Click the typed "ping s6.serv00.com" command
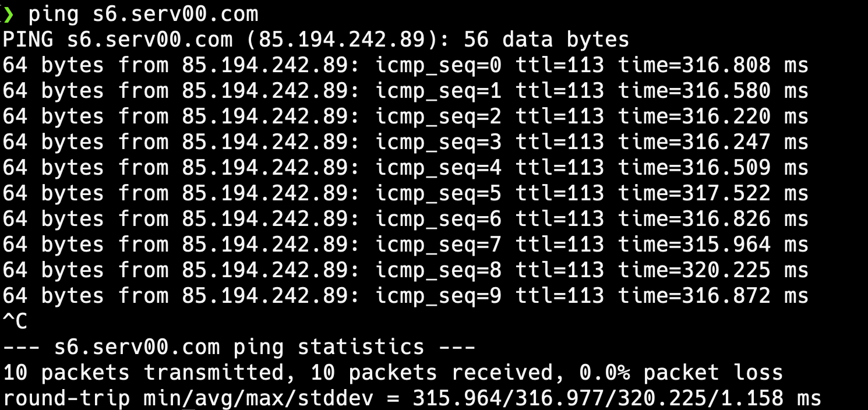Viewport: 868px width, 410px height. tap(143, 13)
